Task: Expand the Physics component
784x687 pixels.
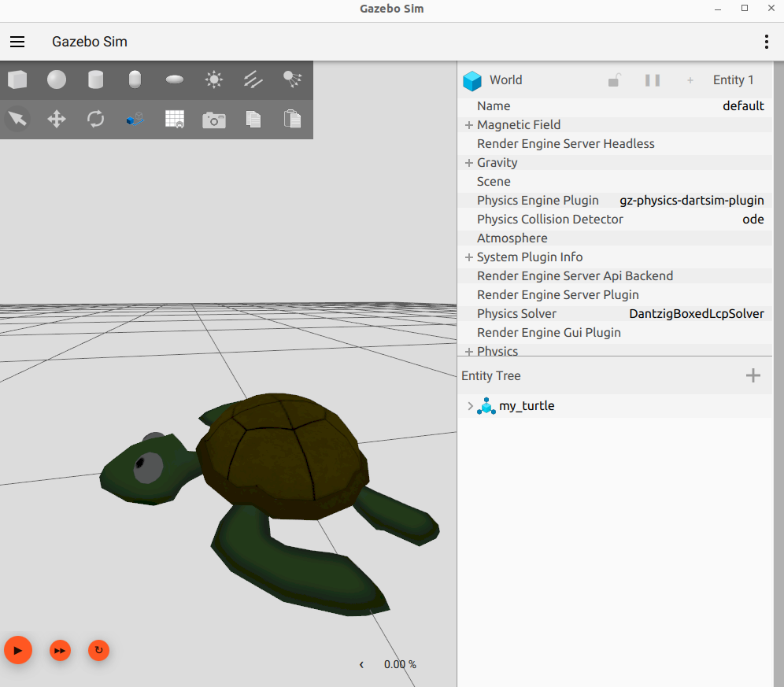Action: click(469, 352)
